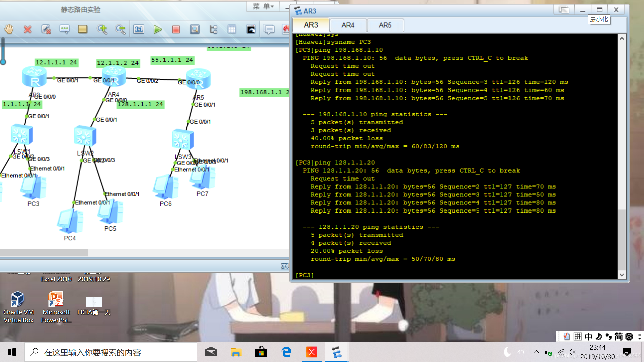Viewport: 644px width, 362px height.
Task: Click the 1:1 reset zoom icon
Action: pos(139,29)
